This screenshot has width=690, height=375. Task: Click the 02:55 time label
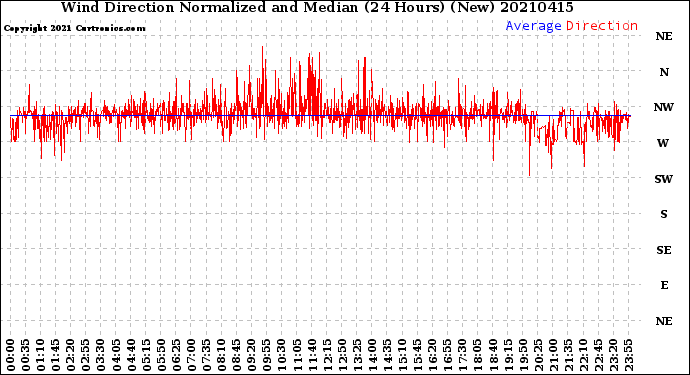tap(86, 355)
